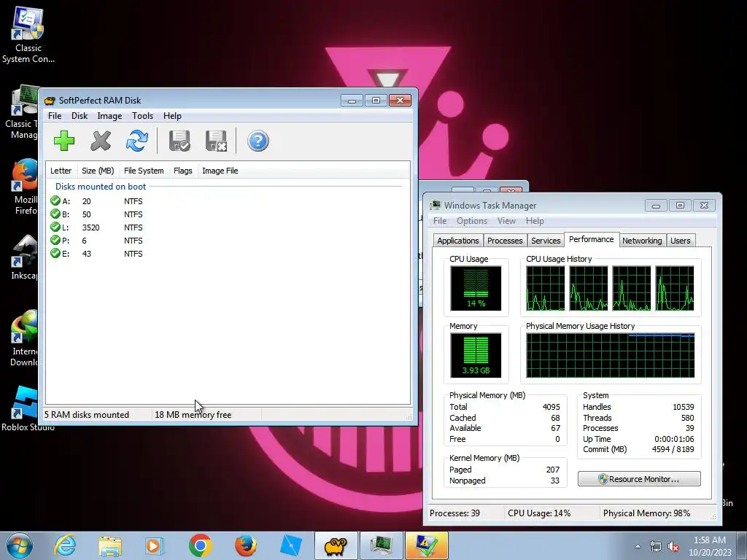Viewport: 747px width, 560px height.
Task: Click the warning shield taskbar button
Action: [426, 545]
